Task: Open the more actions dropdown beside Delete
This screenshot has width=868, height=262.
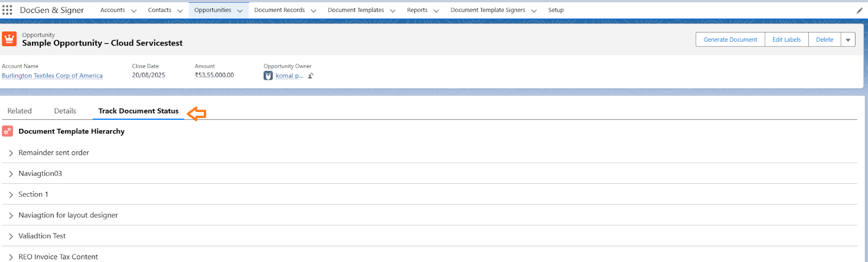Action: (848, 40)
